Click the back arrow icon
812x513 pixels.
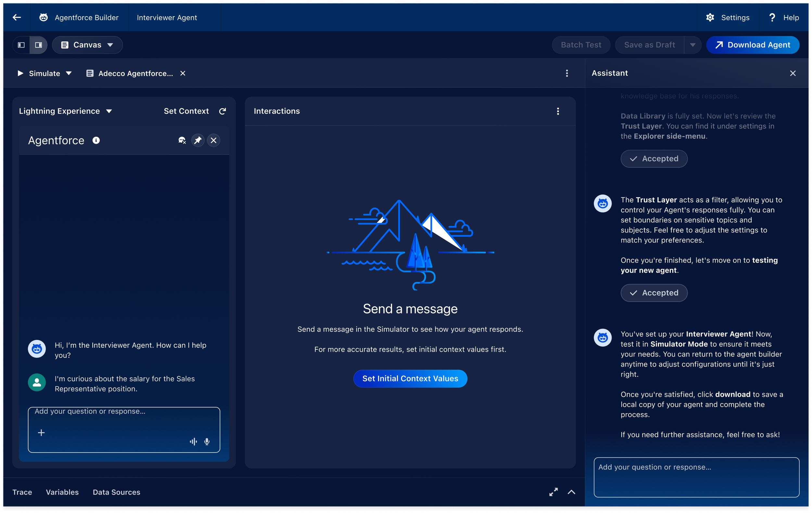point(17,18)
